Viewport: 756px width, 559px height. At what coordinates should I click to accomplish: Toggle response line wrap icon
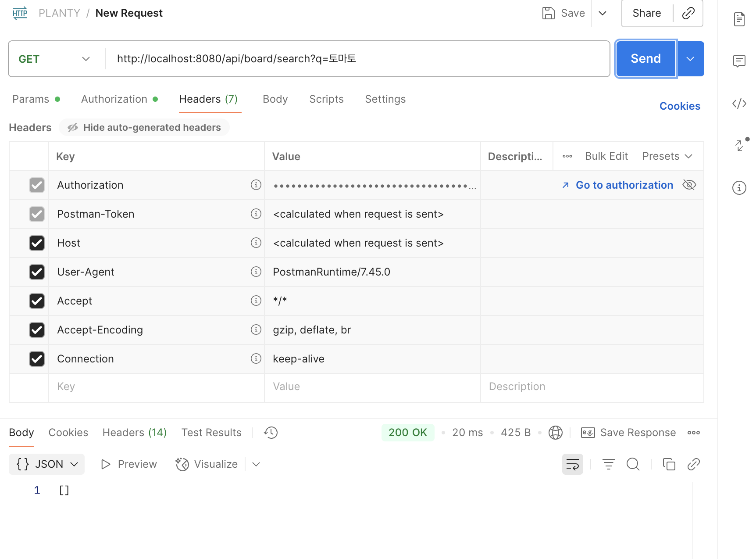pos(573,464)
